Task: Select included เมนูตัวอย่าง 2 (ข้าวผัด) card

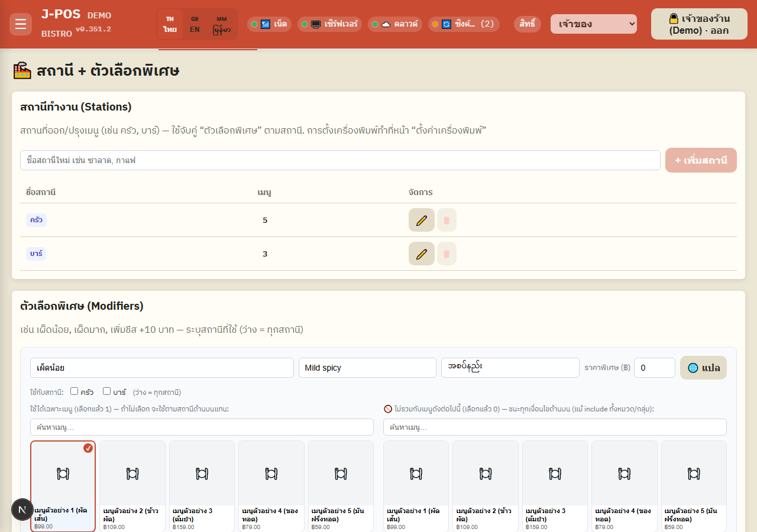Action: pos(132,486)
